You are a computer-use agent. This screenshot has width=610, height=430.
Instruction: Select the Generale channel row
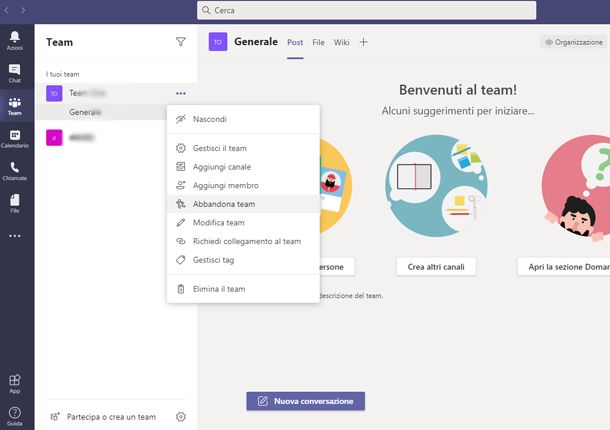(x=102, y=112)
